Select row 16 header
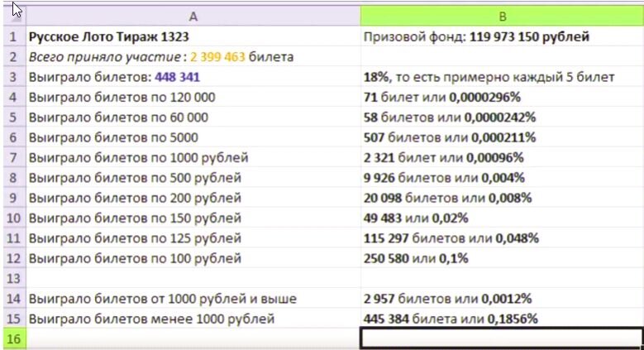 [14, 339]
